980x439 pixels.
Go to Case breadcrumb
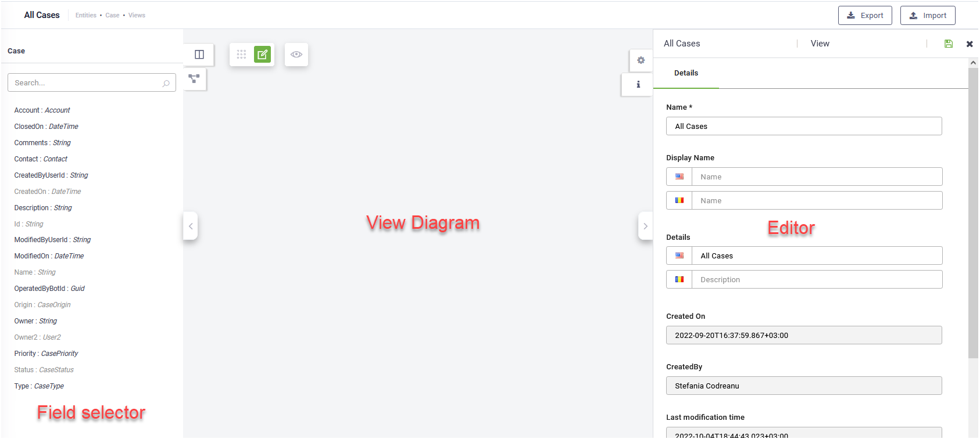pyautogui.click(x=112, y=16)
